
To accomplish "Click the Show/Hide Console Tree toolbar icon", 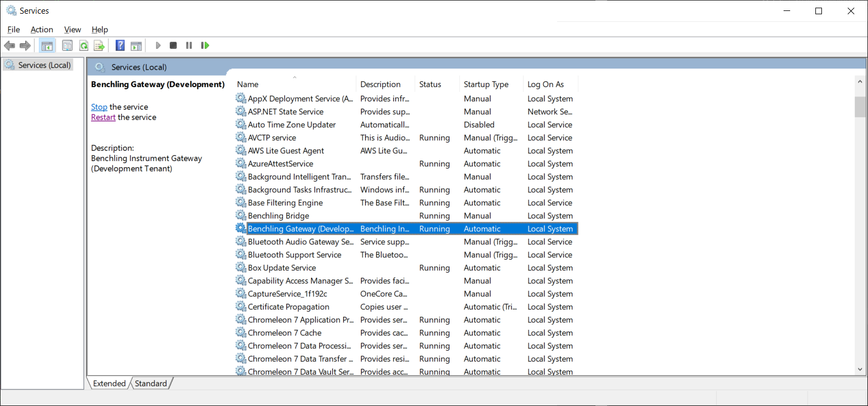I will click(x=47, y=45).
